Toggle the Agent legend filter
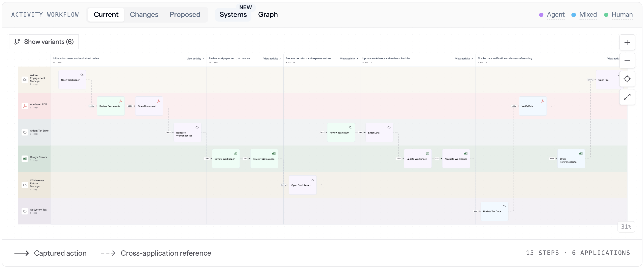Viewport: 644px width, 269px height. pos(555,15)
